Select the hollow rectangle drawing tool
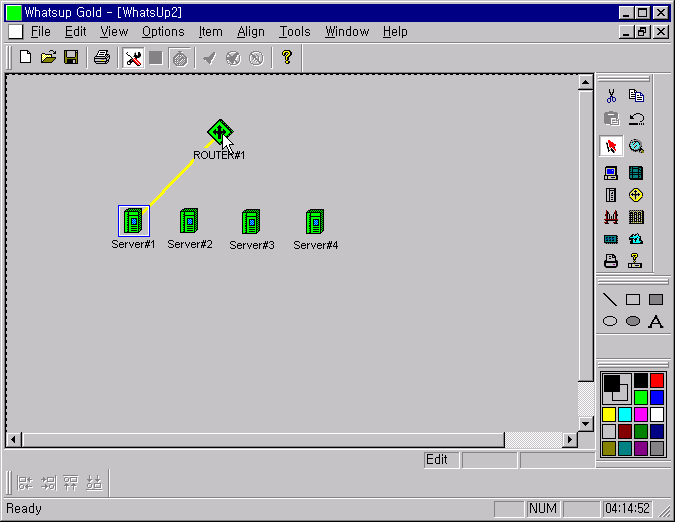675x522 pixels. [633, 300]
